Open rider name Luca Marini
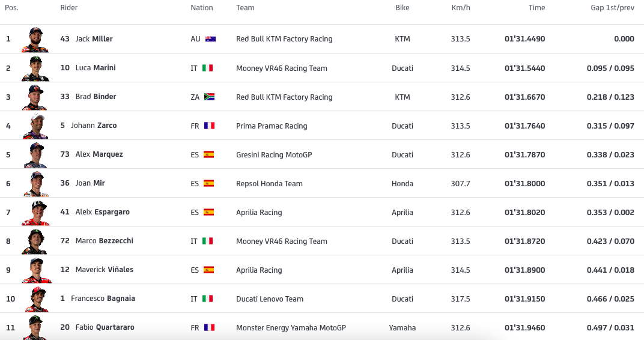 pos(96,68)
